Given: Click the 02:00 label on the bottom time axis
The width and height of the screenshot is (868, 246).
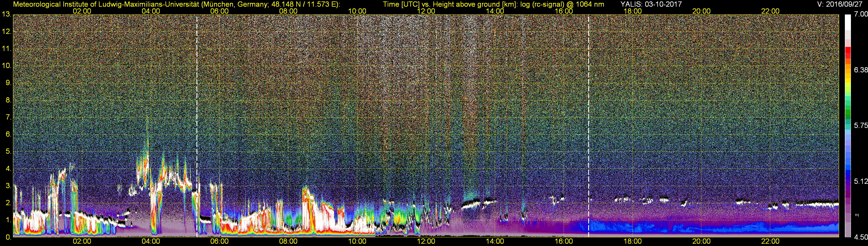Looking at the screenshot, I should 82,241.
